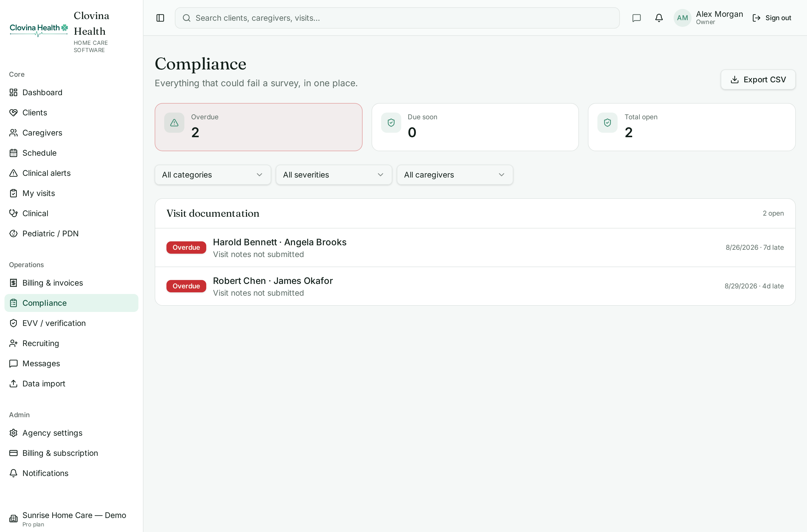Export compliance data as CSV

point(758,80)
